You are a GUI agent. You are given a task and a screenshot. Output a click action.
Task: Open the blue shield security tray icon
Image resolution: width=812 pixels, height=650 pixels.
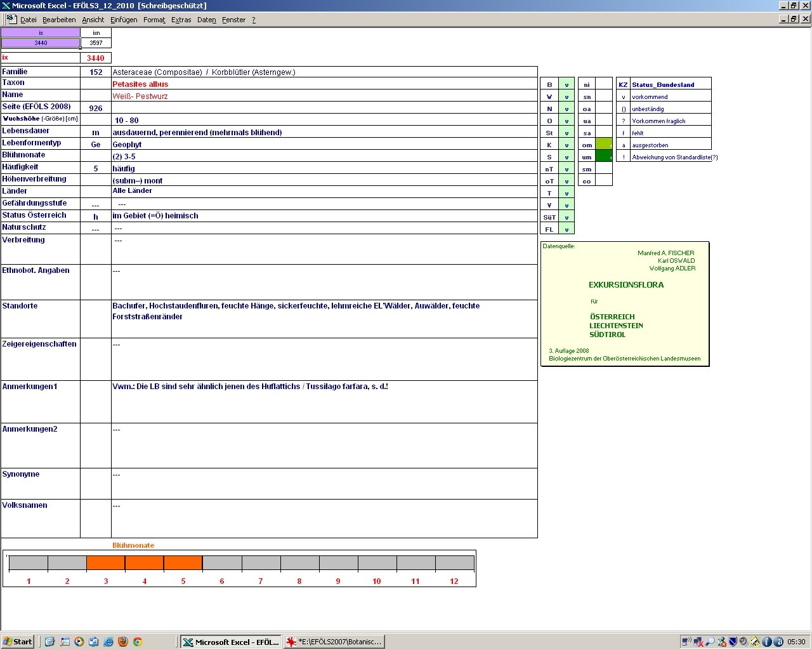coord(733,642)
